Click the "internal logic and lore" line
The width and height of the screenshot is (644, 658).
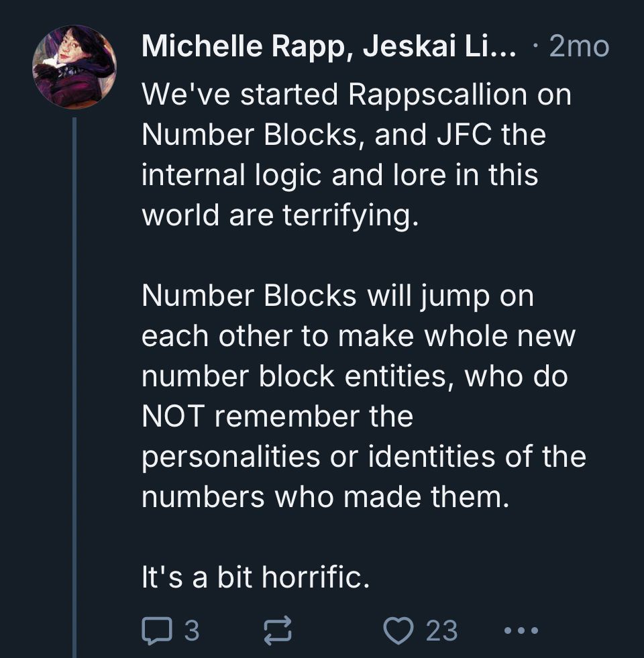pos(339,176)
